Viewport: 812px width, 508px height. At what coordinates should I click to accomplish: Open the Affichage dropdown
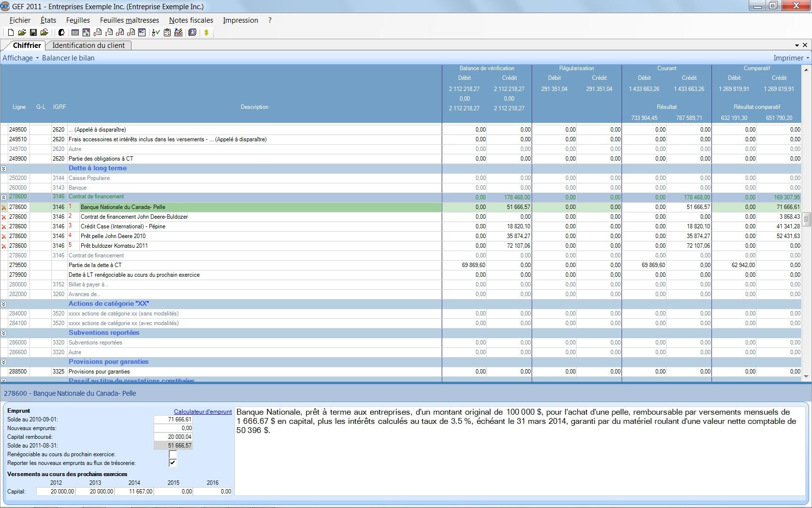pyautogui.click(x=20, y=58)
